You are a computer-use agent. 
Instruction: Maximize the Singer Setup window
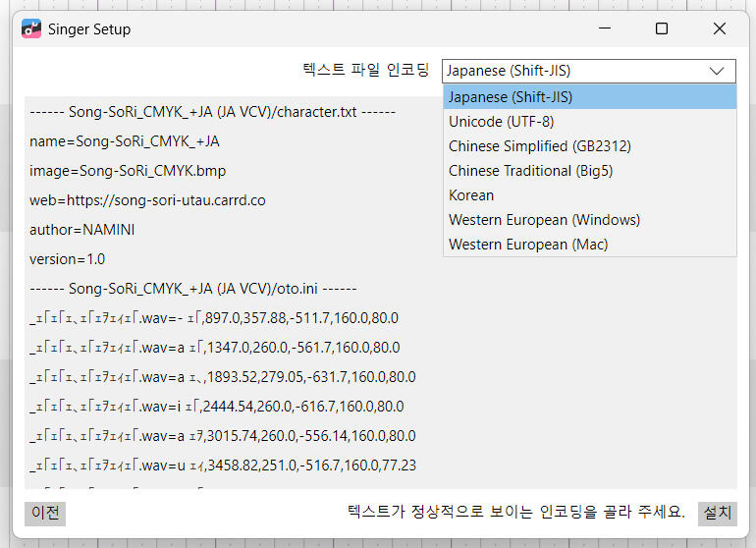click(662, 28)
